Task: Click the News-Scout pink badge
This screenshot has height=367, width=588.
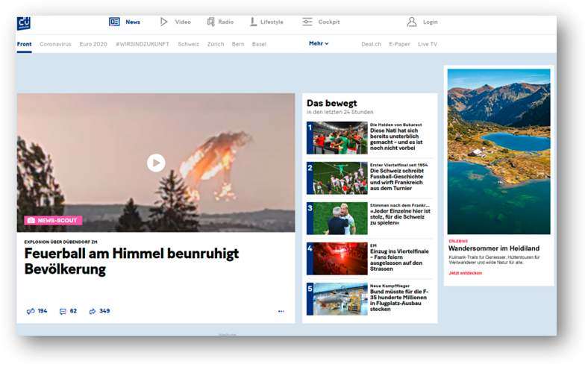Action: click(53, 221)
